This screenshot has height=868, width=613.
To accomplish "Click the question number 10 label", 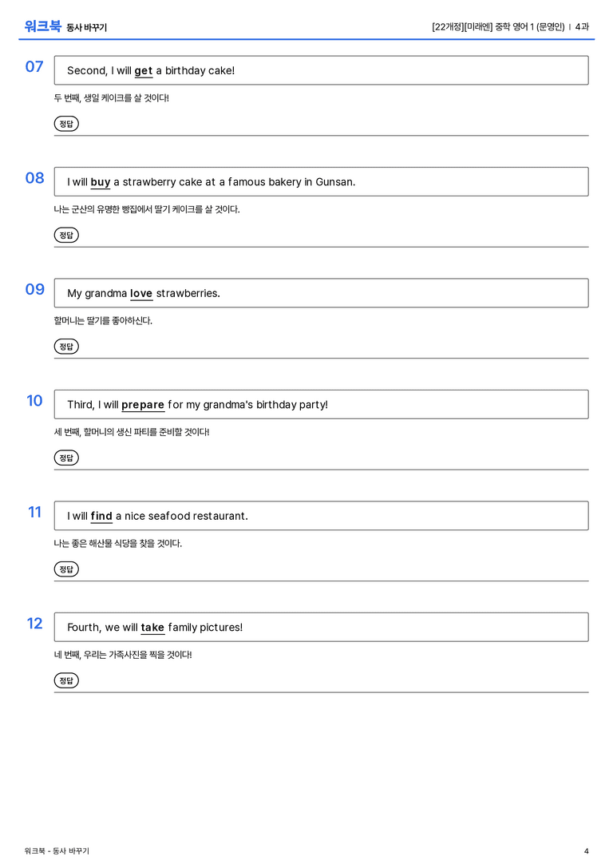I will (34, 400).
